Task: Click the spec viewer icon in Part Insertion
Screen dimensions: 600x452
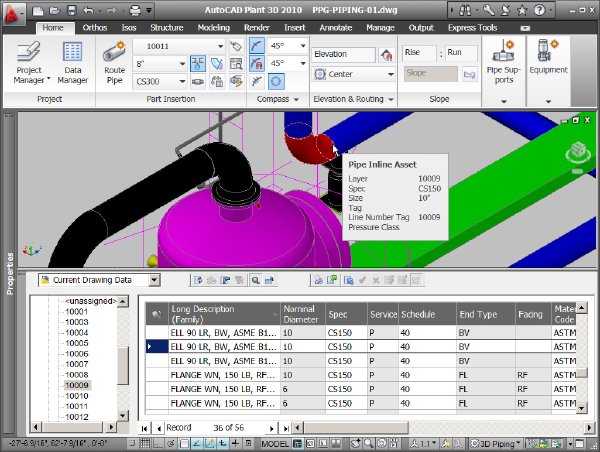Action: (236, 64)
